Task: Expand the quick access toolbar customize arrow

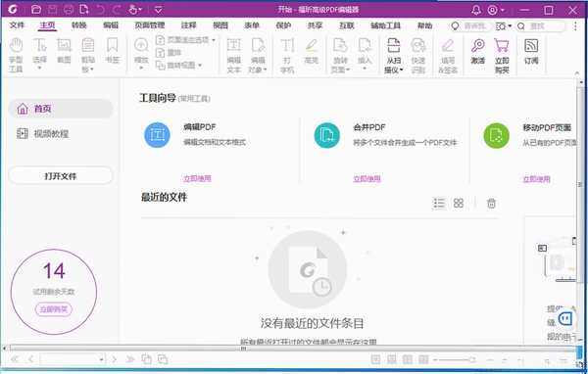Action: pos(158,9)
